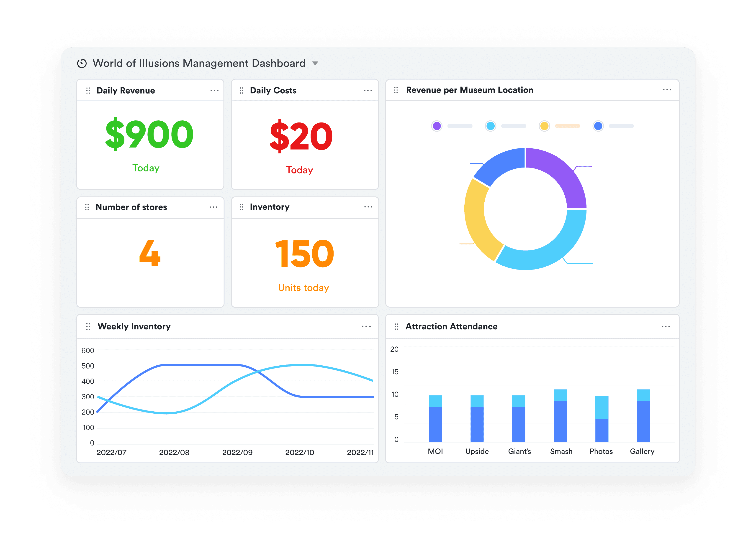Open the dashboard title dropdown arrow
756x550 pixels.
tap(315, 63)
